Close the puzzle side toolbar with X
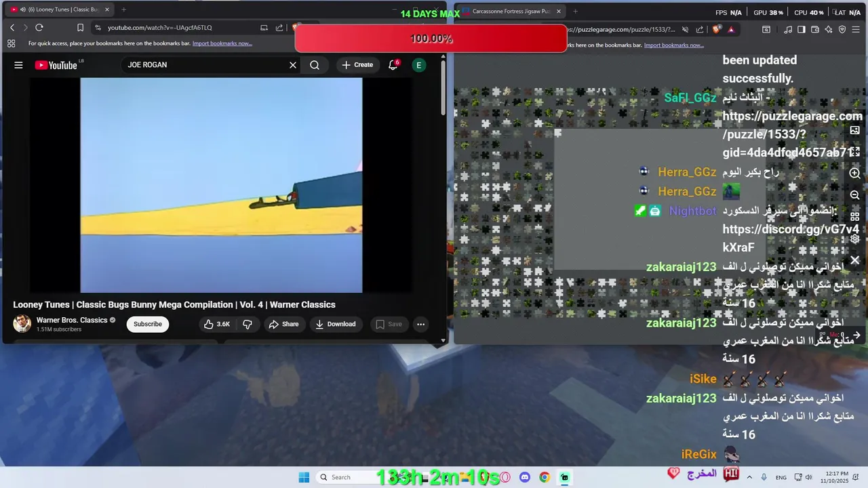Image resolution: width=868 pixels, height=488 pixels. click(855, 260)
